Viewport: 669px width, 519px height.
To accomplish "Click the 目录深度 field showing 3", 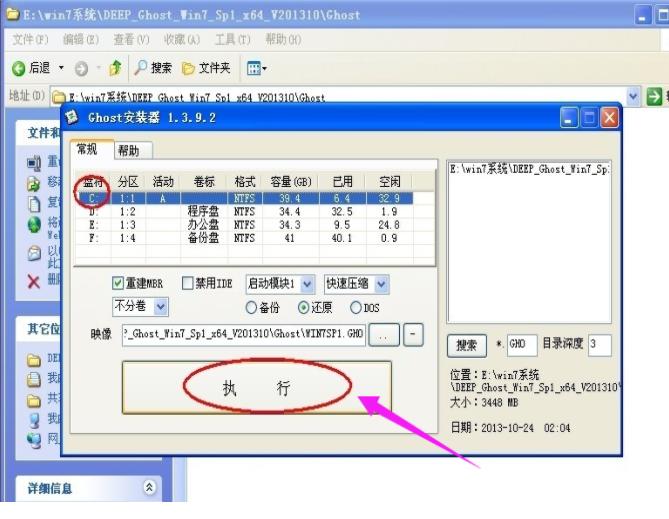I will click(x=599, y=345).
